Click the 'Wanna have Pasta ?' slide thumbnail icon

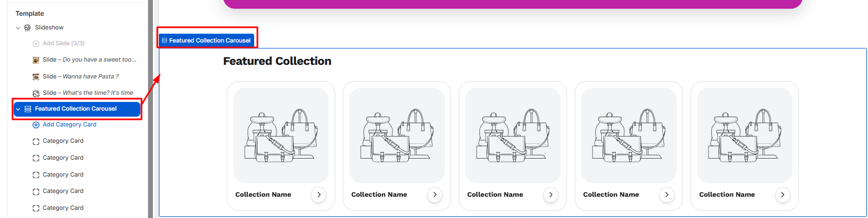(x=36, y=77)
